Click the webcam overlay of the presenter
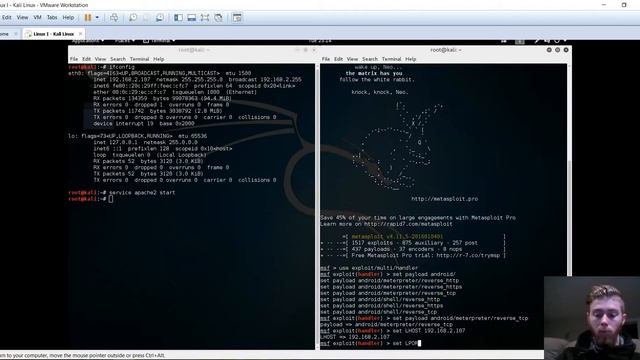This screenshot has width=640, height=360. (x=592, y=318)
